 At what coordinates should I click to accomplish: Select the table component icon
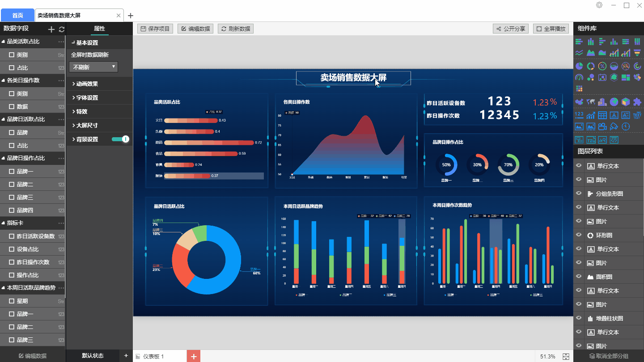click(602, 115)
